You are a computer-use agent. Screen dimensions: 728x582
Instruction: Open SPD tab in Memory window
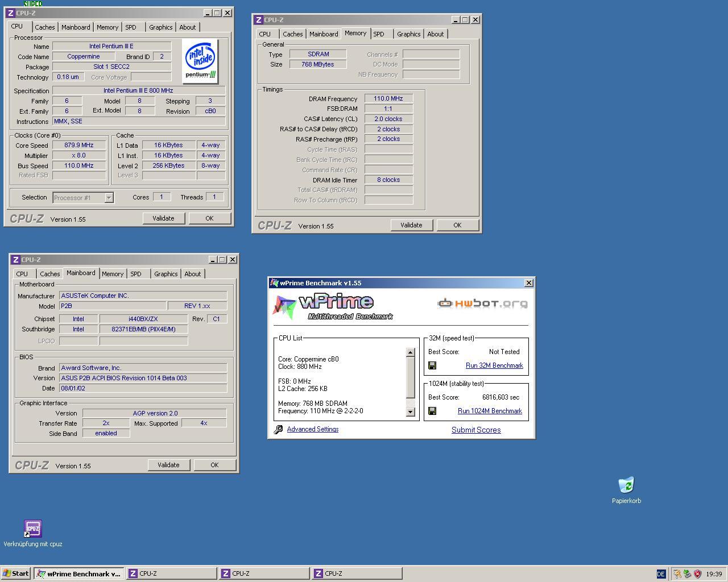(x=379, y=34)
